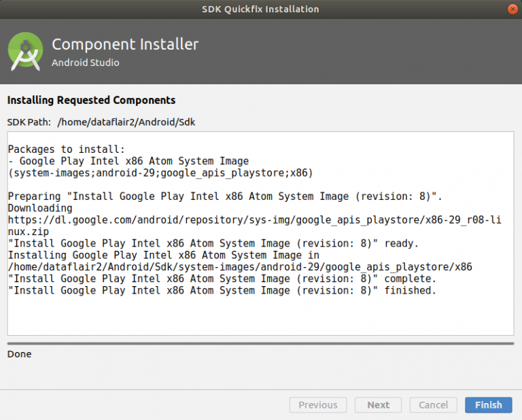522x420 pixels.
Task: Click the SDK path '/home/dataflair2/Android/Sdk'
Action: (x=126, y=122)
